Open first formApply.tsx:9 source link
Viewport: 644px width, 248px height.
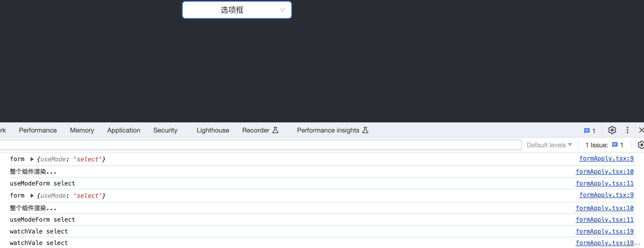pos(606,159)
